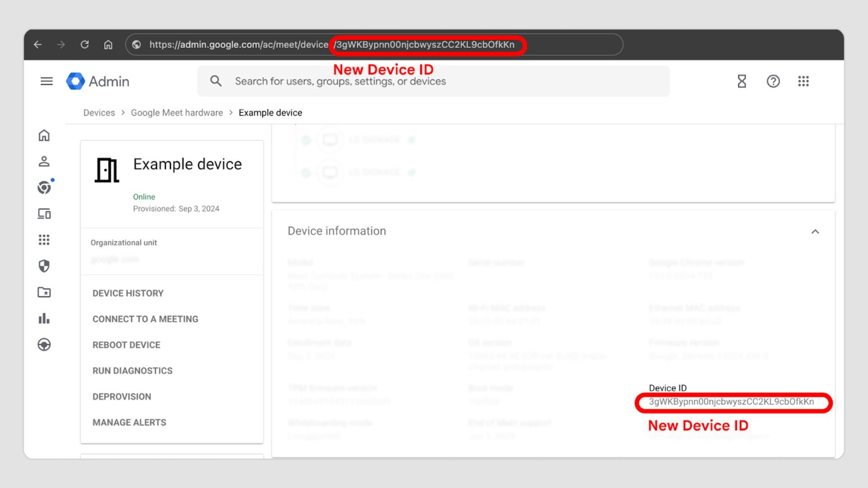The image size is (868, 488).
Task: Open Security shield icon in sidebar
Action: (x=44, y=266)
